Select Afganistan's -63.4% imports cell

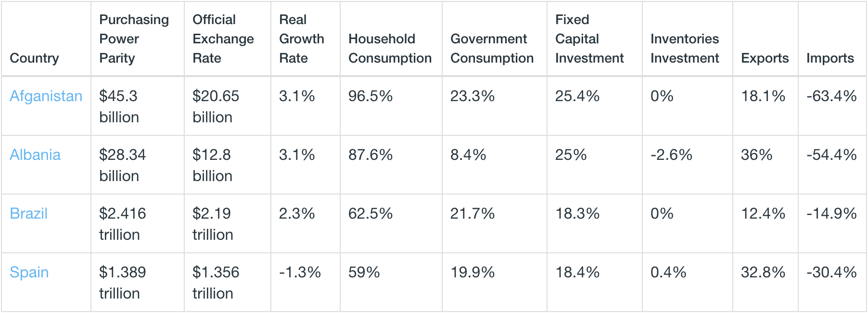click(831, 96)
